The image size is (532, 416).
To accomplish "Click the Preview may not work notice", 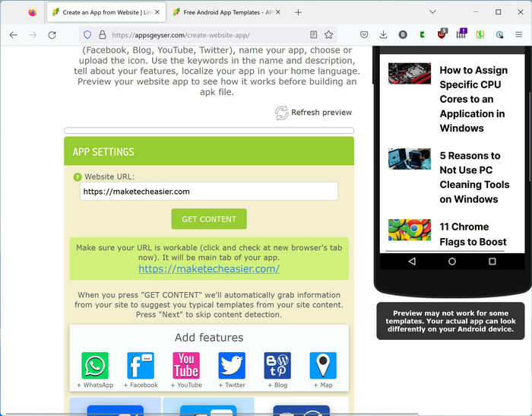I will coord(451,321).
